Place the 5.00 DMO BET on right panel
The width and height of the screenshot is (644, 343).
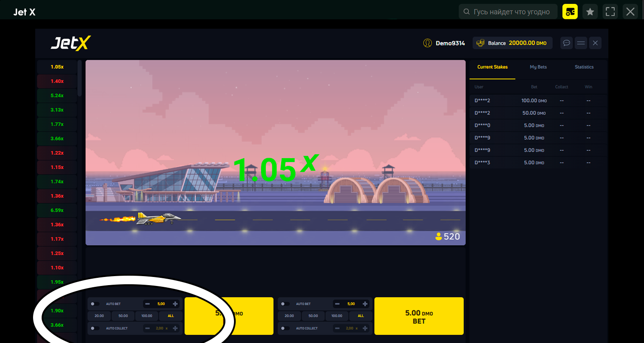click(x=419, y=316)
